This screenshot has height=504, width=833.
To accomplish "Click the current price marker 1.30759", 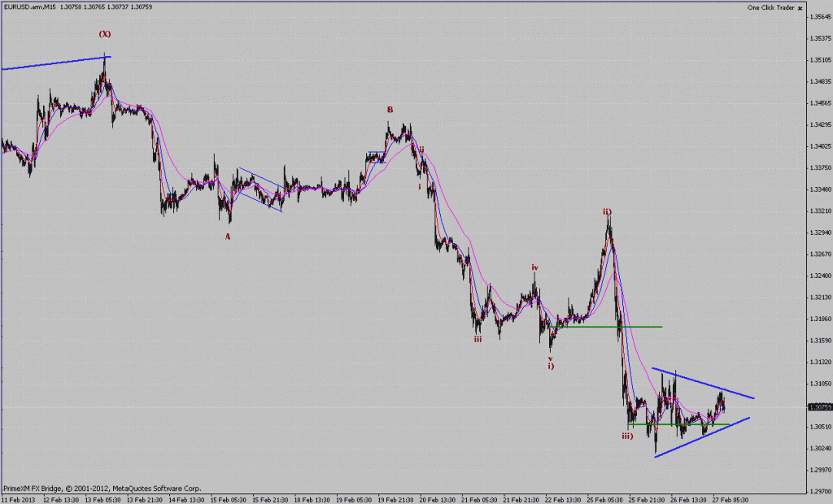I will (x=818, y=407).
